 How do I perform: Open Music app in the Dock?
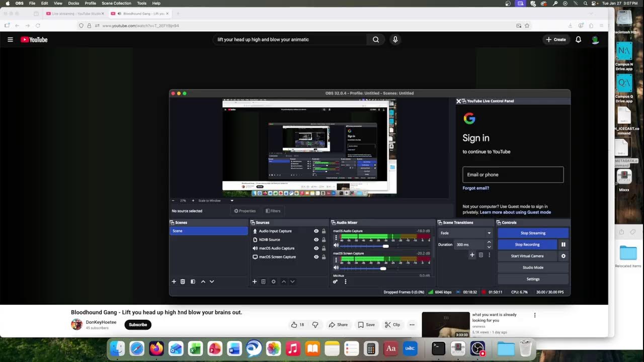pyautogui.click(x=293, y=348)
